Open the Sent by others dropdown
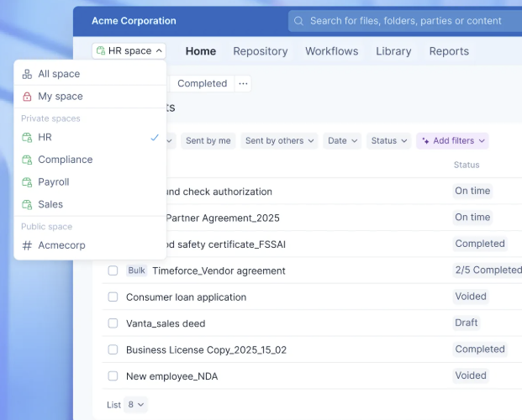 [279, 141]
